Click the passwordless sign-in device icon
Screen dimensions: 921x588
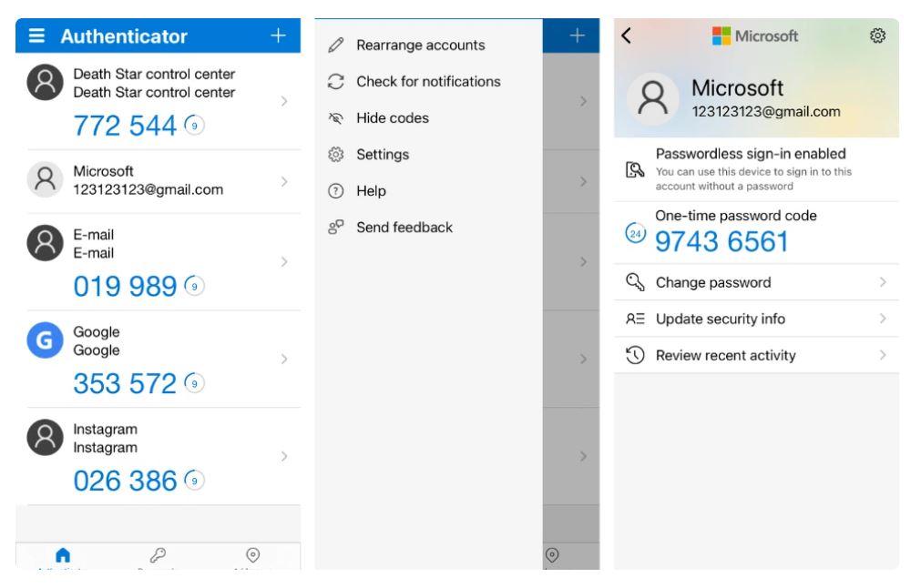click(x=635, y=169)
